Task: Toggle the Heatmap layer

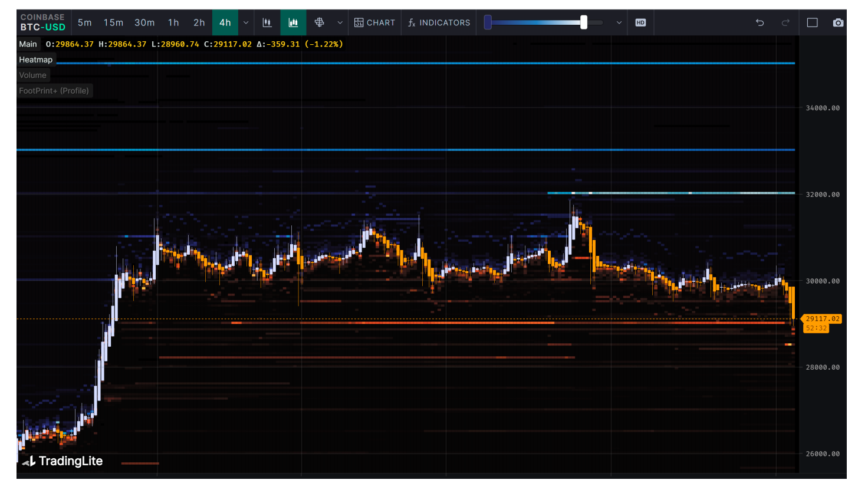Action: [x=35, y=60]
